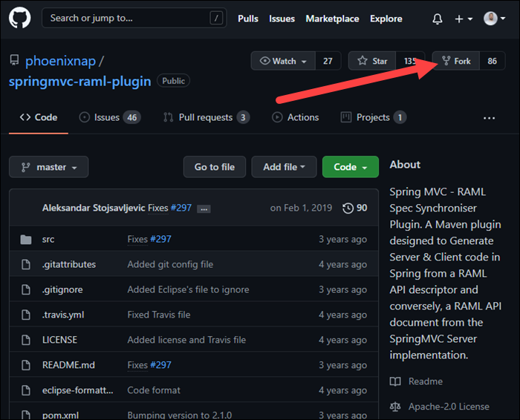Open the phoenixnap owner link
The width and height of the screenshot is (520, 420).
[60, 61]
